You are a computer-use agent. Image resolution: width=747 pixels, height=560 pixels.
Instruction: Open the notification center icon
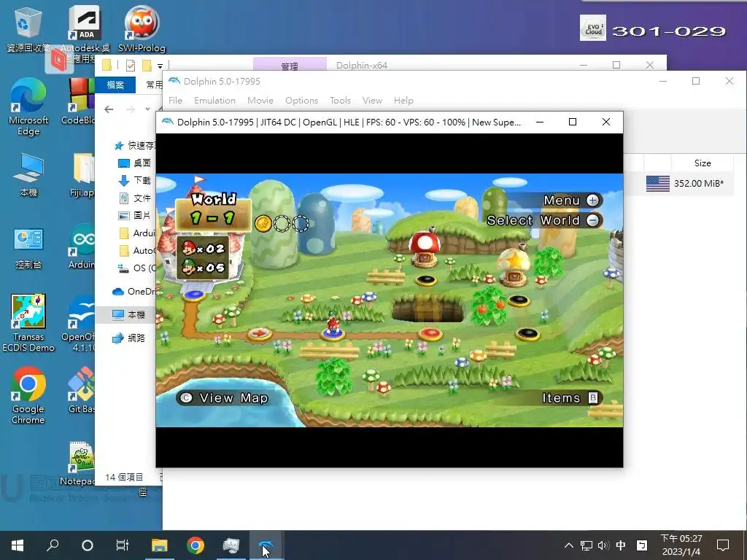pos(723,545)
